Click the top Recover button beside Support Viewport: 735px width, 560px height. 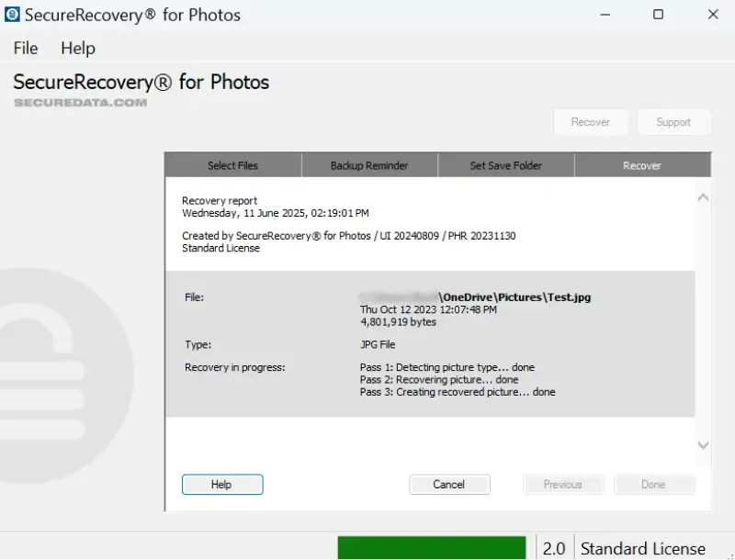click(x=591, y=122)
